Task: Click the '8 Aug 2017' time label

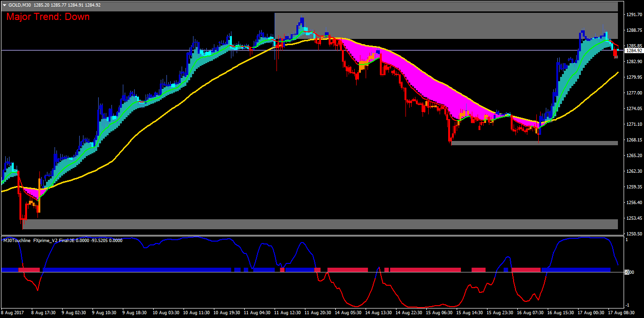Action: [x=12, y=313]
